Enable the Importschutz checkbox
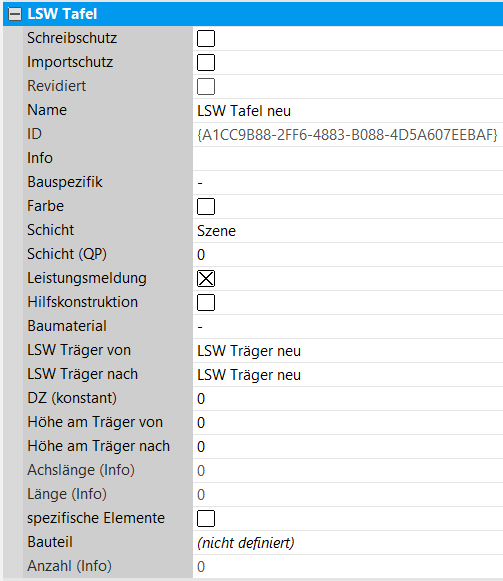This screenshot has height=581, width=503. click(206, 62)
